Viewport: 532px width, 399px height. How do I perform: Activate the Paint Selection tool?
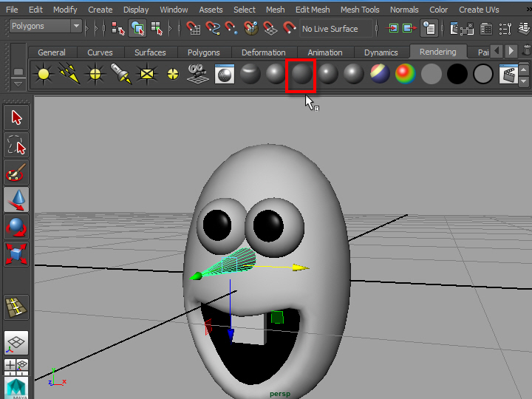tap(16, 173)
